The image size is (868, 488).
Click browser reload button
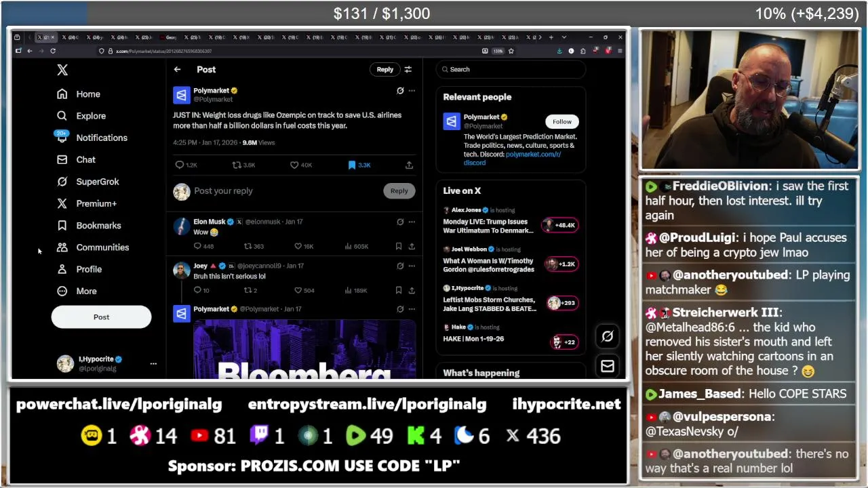[x=53, y=51]
